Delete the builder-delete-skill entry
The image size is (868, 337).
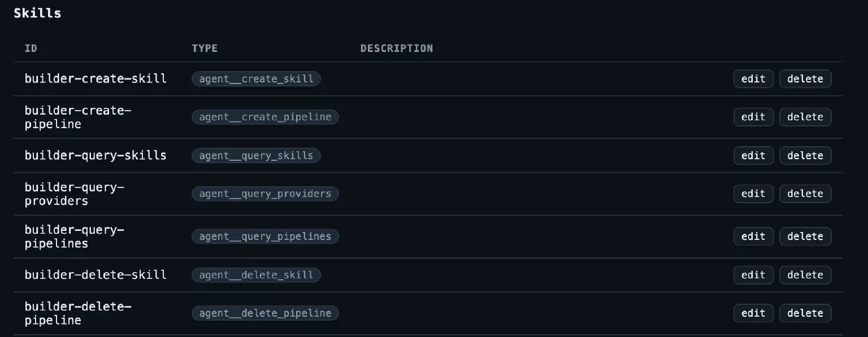pos(805,275)
